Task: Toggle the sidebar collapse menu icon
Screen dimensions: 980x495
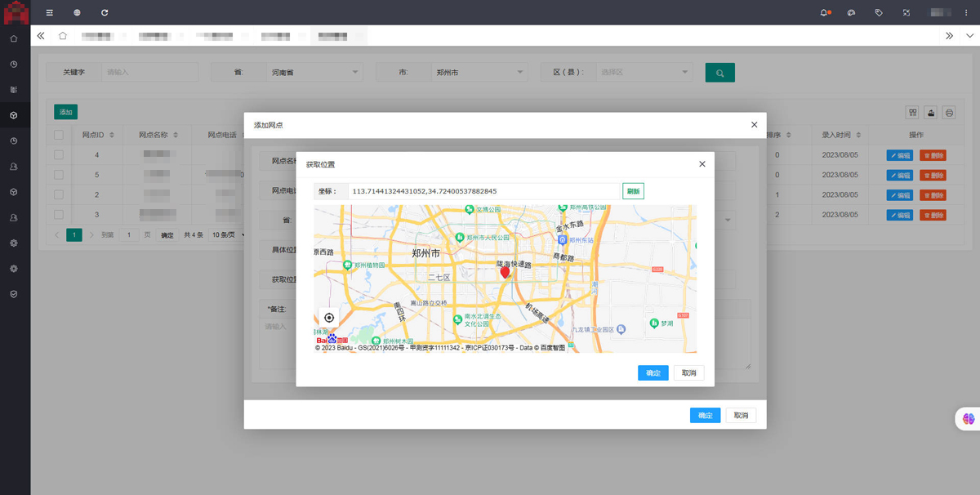Action: (50, 13)
